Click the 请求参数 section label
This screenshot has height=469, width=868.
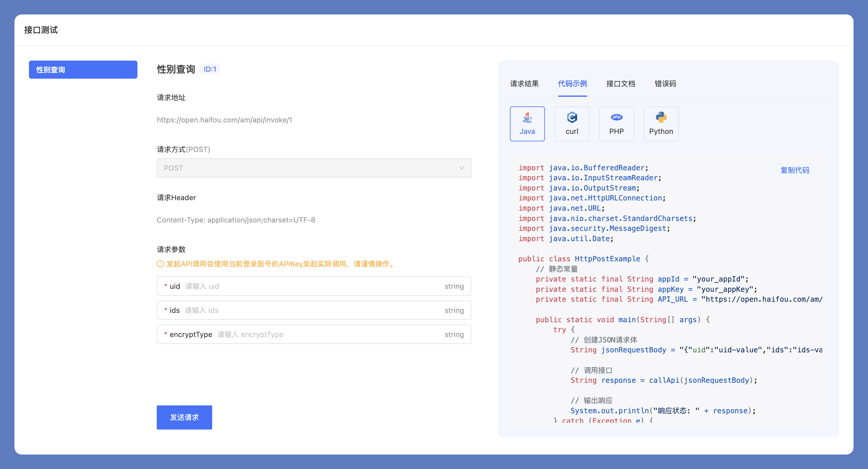171,249
